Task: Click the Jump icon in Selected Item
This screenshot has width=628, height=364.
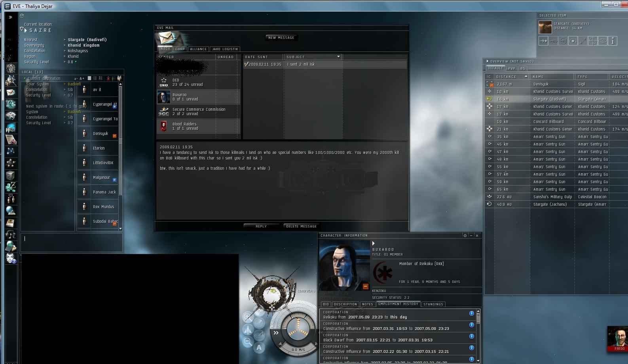Action: coord(563,41)
